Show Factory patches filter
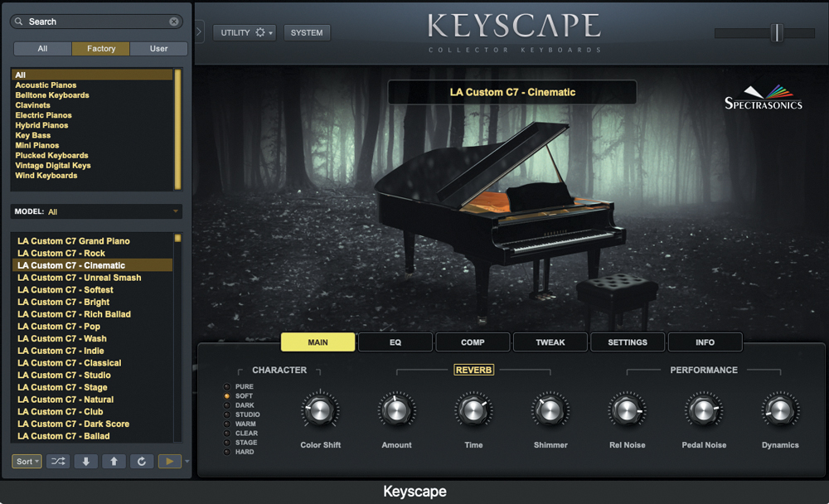829x504 pixels. click(x=101, y=49)
